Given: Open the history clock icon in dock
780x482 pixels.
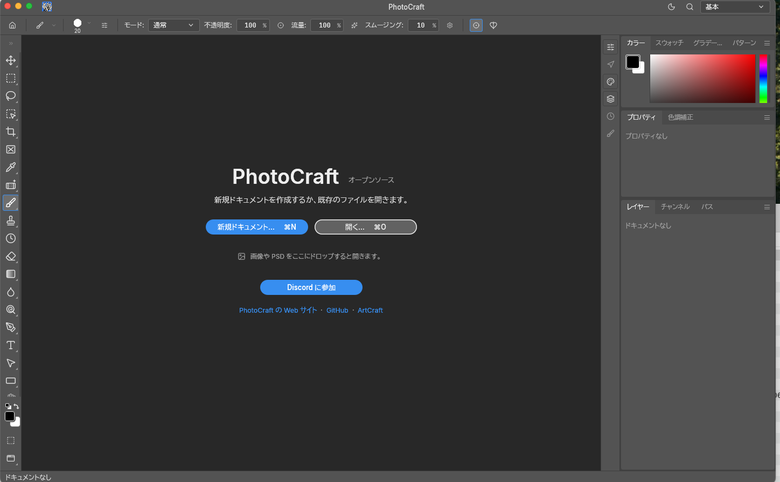Looking at the screenshot, I should click(x=610, y=116).
